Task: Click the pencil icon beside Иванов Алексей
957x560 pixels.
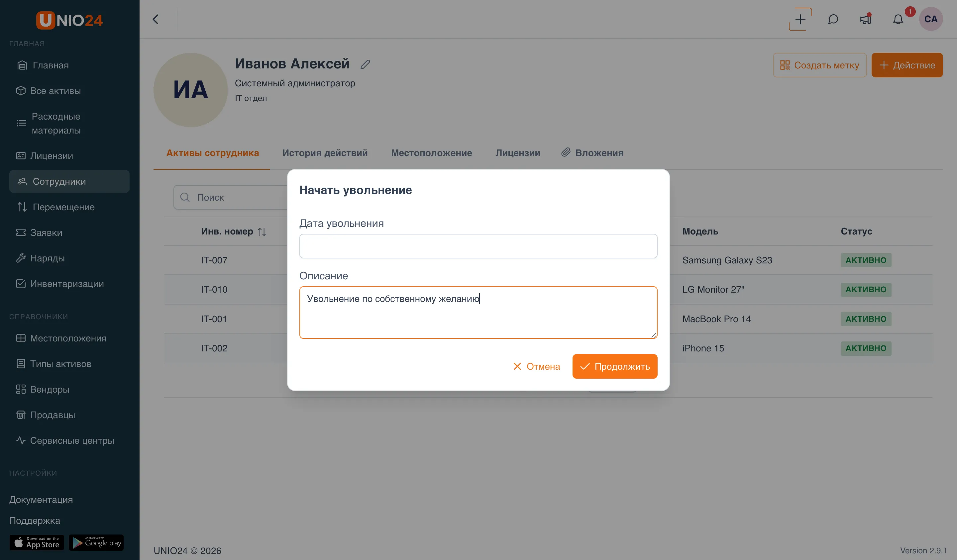Action: tap(365, 64)
